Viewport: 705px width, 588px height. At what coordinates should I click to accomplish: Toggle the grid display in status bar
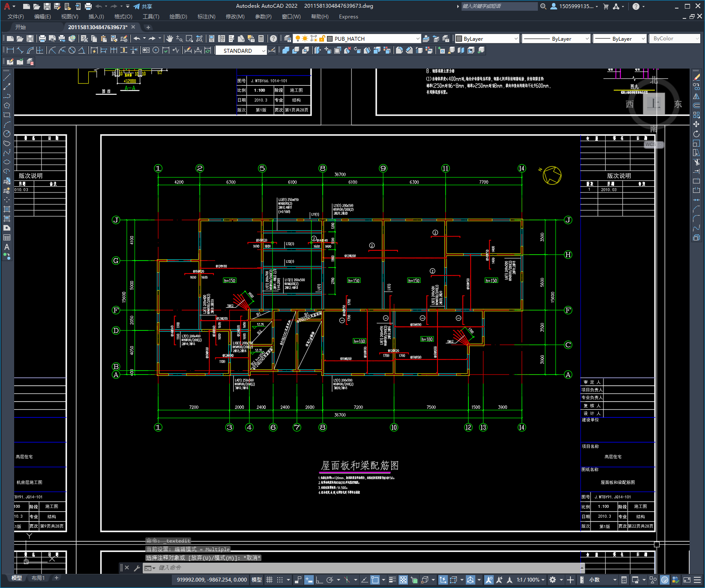click(x=269, y=580)
